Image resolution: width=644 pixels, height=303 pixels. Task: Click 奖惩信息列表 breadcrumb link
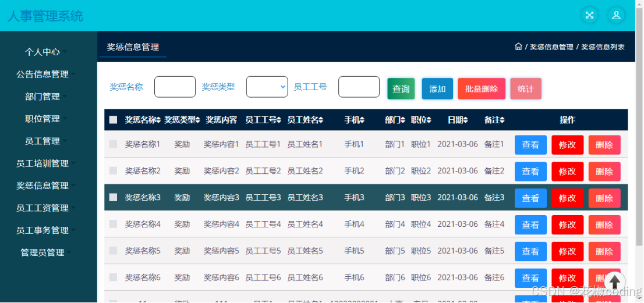tap(603, 47)
